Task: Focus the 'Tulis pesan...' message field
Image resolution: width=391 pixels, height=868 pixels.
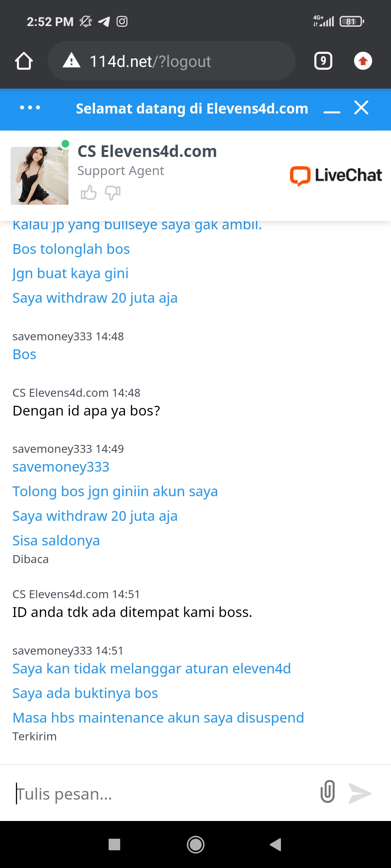Action: [159, 794]
